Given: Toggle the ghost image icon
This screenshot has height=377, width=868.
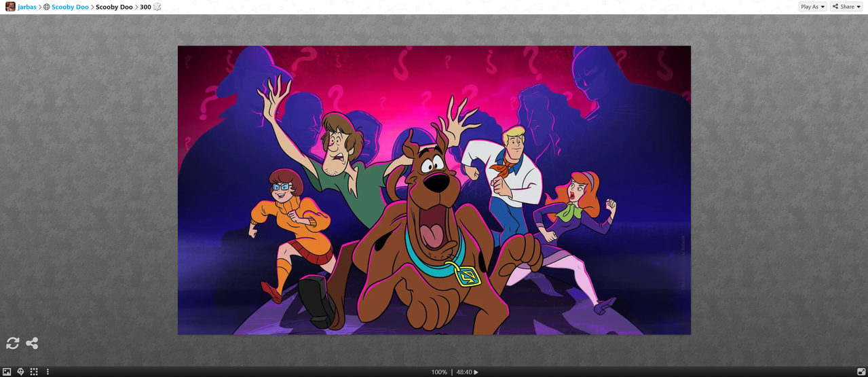Looking at the screenshot, I should point(20,372).
